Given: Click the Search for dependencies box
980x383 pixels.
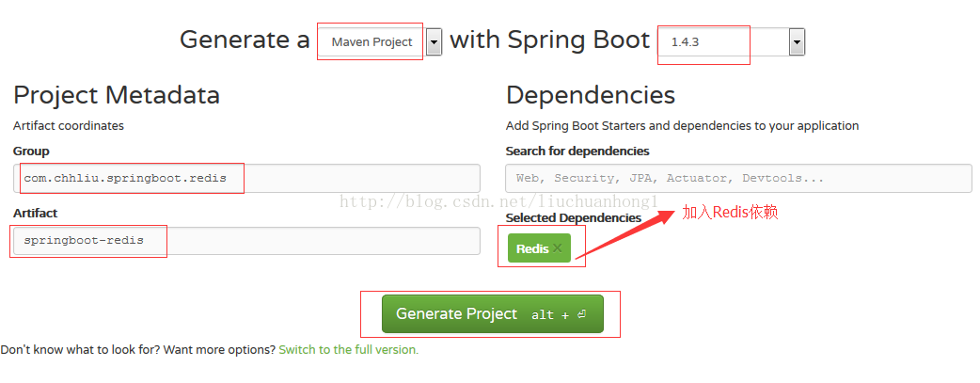Looking at the screenshot, I should point(738,178).
